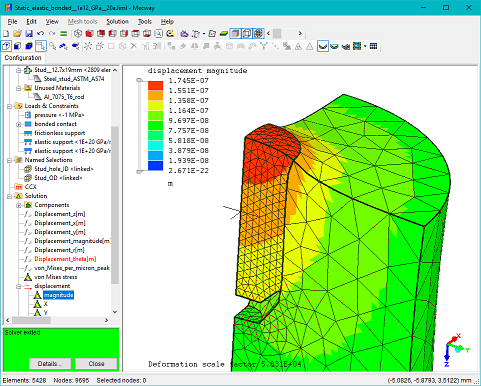Click the tree vertical scrollbar

coord(115,205)
